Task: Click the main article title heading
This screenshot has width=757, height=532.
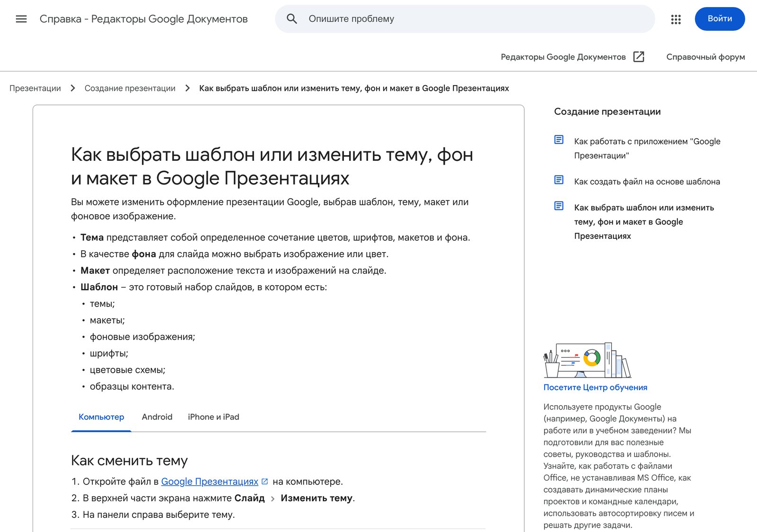Action: coord(272,166)
